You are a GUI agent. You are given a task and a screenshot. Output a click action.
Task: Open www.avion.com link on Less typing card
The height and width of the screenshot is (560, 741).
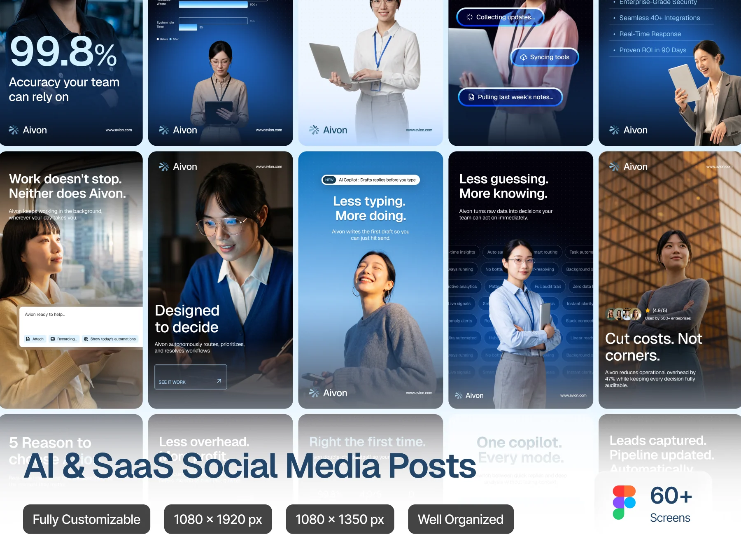point(419,393)
